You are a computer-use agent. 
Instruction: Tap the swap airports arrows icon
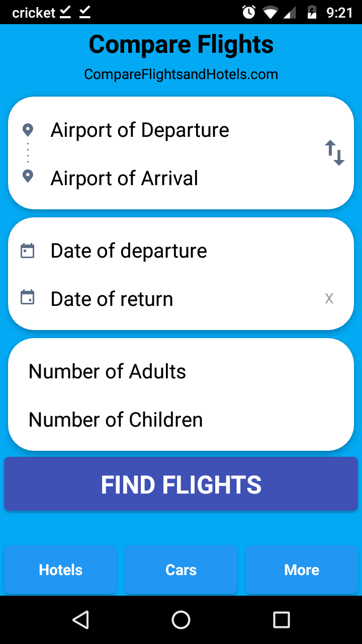pos(334,153)
